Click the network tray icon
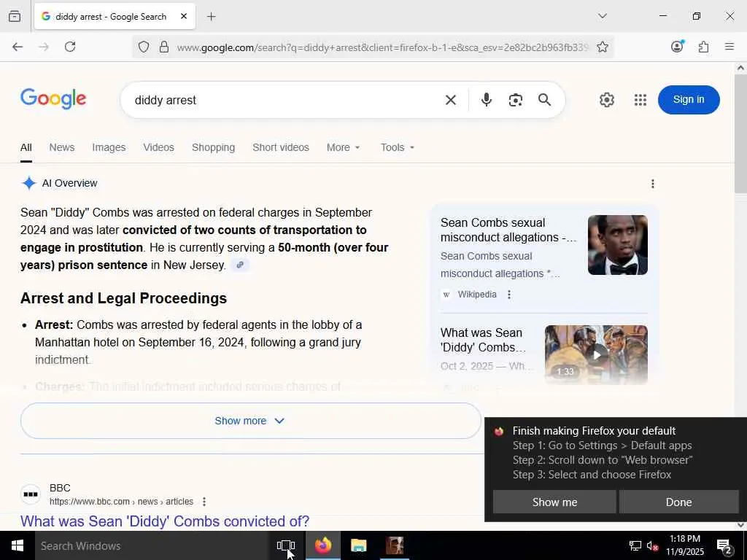Viewport: 747px width, 560px height. (635, 545)
